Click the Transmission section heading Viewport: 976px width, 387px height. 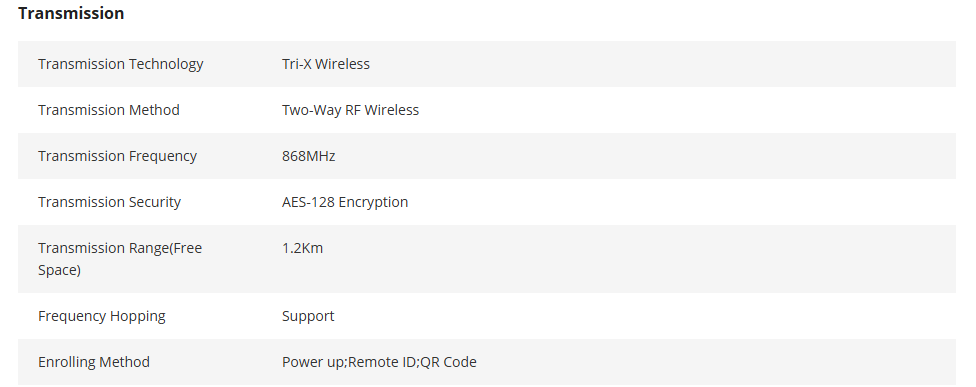click(71, 13)
